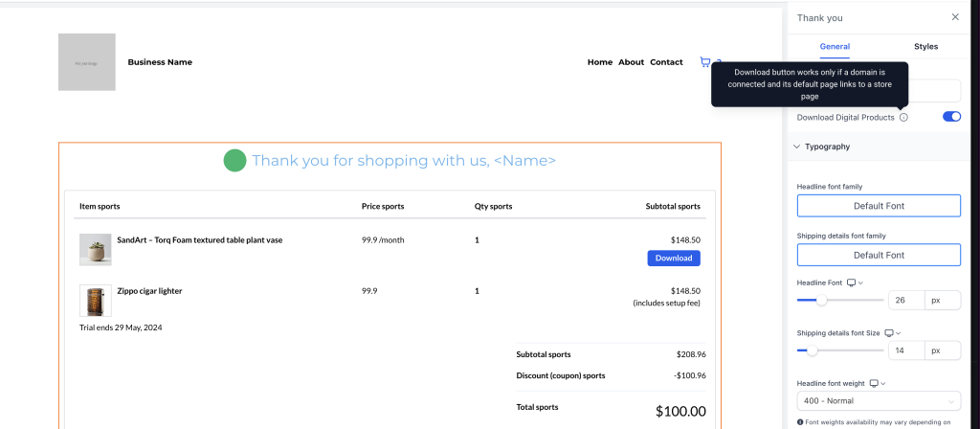Viewport: 980px width, 429px height.
Task: Click the device icon next to Shipping details font Size
Action: [x=889, y=333]
